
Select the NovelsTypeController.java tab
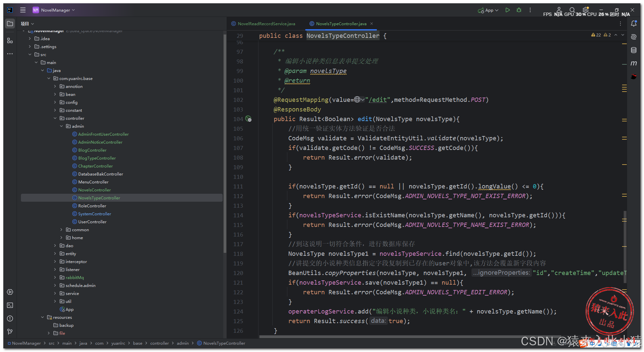pos(341,24)
